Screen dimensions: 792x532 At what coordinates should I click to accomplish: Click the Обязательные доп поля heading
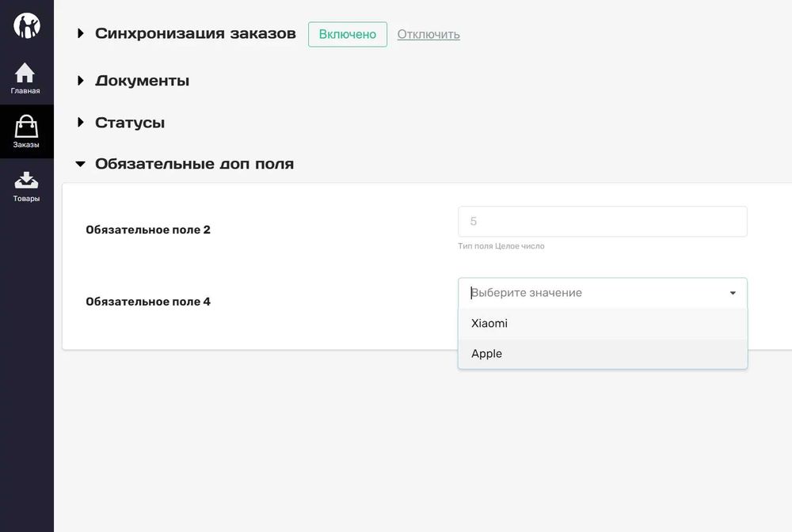click(194, 165)
